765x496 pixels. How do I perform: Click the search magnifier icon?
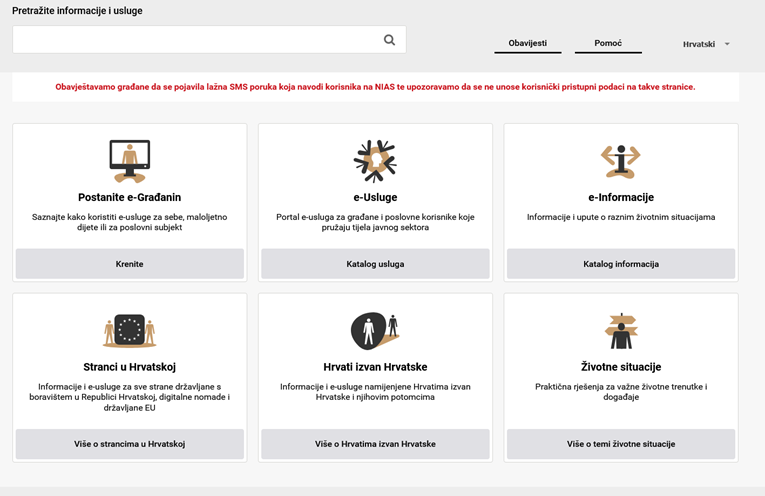click(x=389, y=40)
